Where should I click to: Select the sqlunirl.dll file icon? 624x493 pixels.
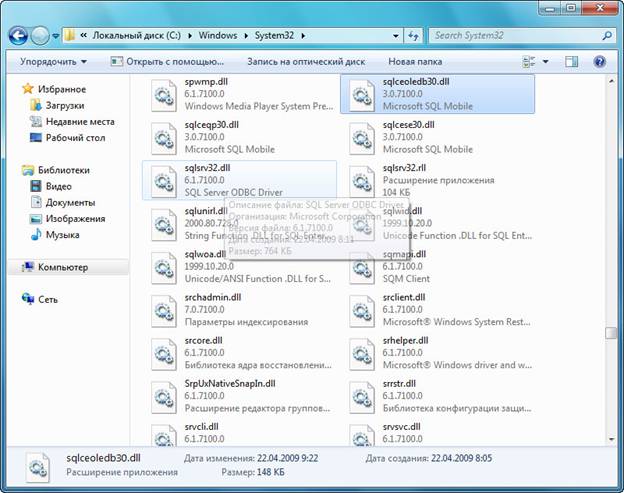(x=164, y=224)
